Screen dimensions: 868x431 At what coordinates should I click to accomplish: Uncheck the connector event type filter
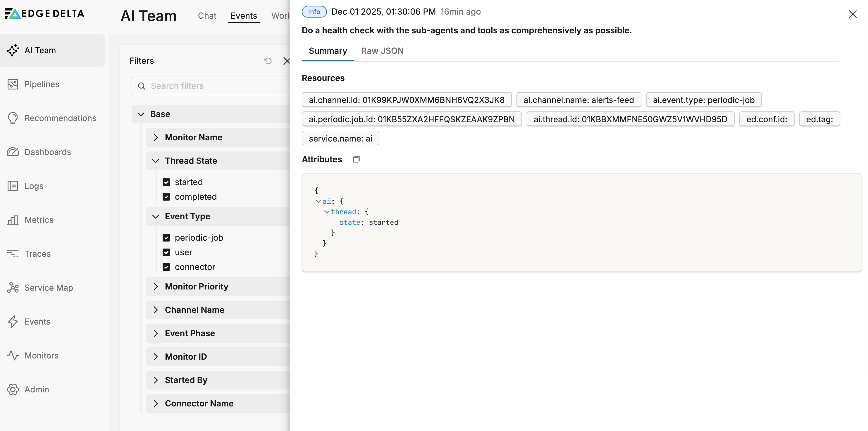click(167, 267)
